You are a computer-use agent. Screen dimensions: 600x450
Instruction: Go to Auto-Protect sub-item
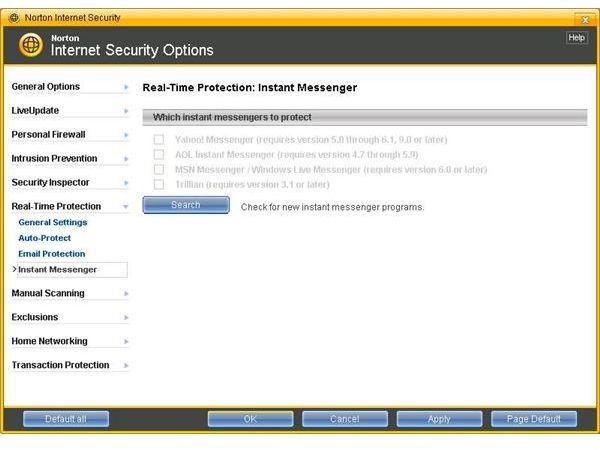pyautogui.click(x=44, y=238)
